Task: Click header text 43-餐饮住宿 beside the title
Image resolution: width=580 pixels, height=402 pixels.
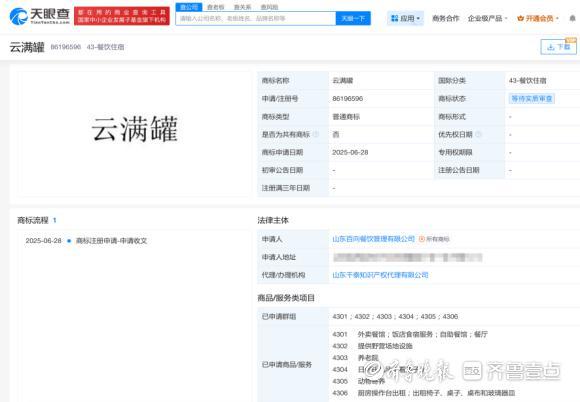Action: click(105, 47)
